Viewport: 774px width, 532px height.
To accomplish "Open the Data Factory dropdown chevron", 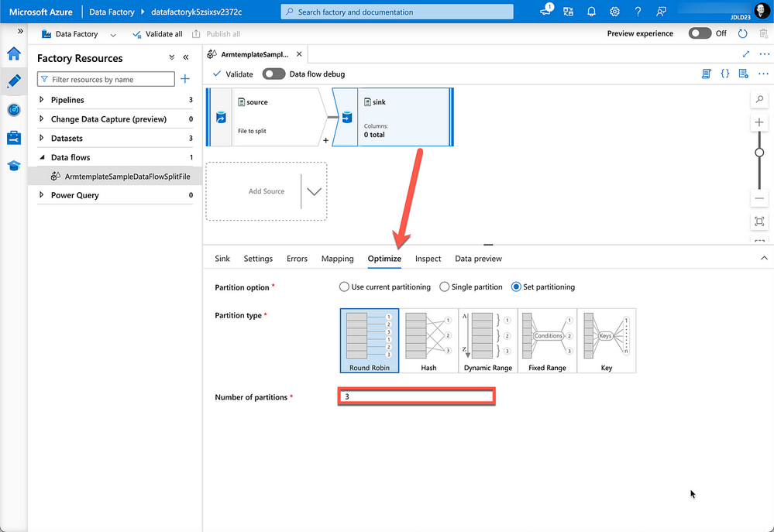I will pyautogui.click(x=113, y=35).
